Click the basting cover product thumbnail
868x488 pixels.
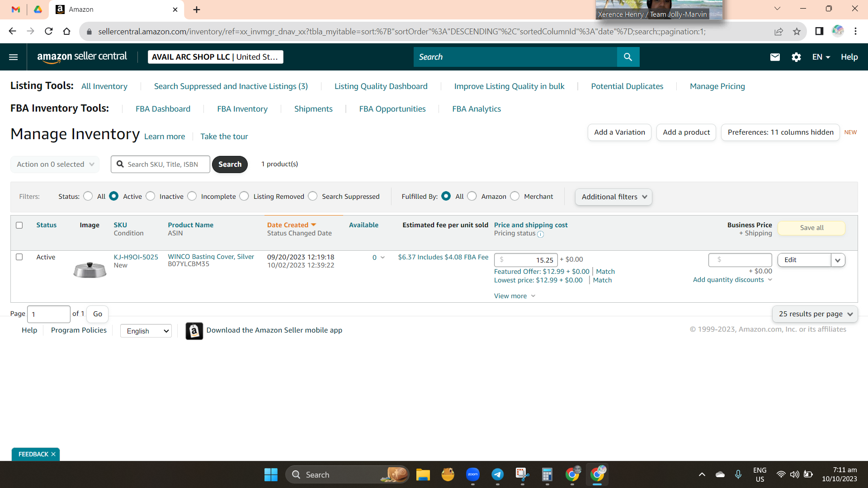click(90, 270)
